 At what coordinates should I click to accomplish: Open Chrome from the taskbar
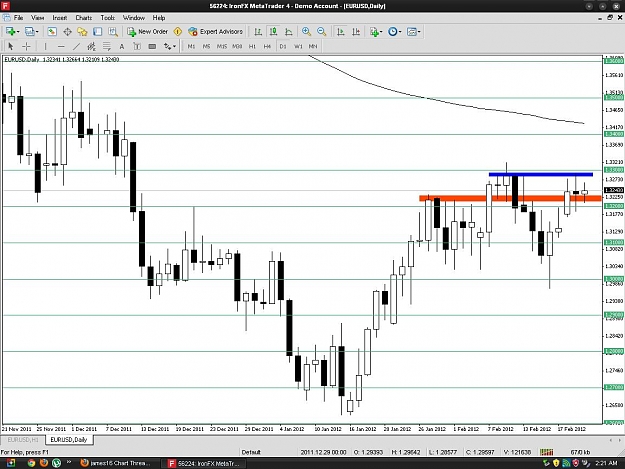click(x=31, y=463)
